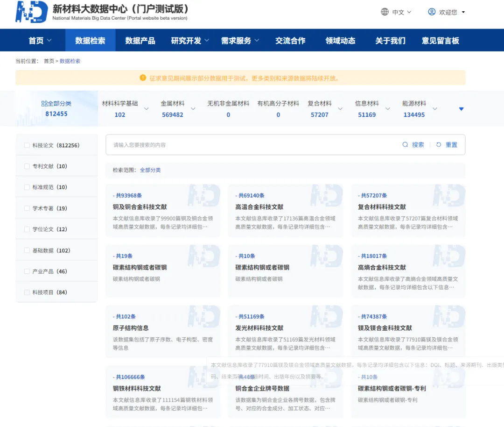
Task: Open the 高温合金科技文献 card
Action: pos(286,211)
